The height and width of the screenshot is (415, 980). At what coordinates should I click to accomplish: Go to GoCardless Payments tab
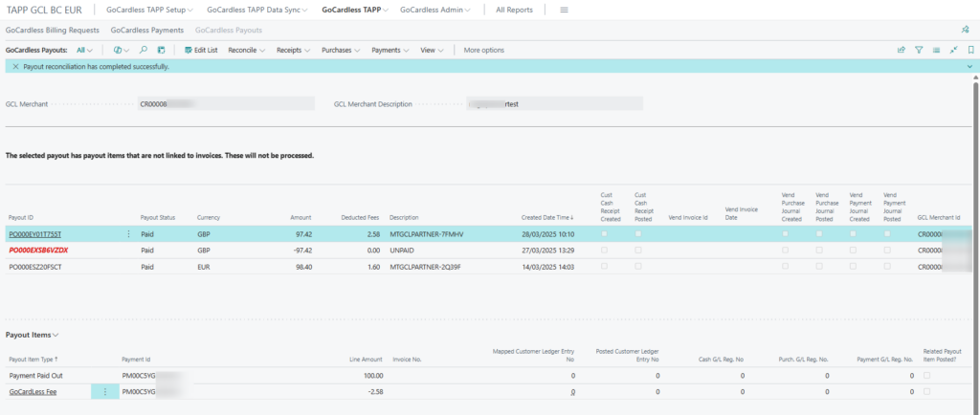click(146, 30)
